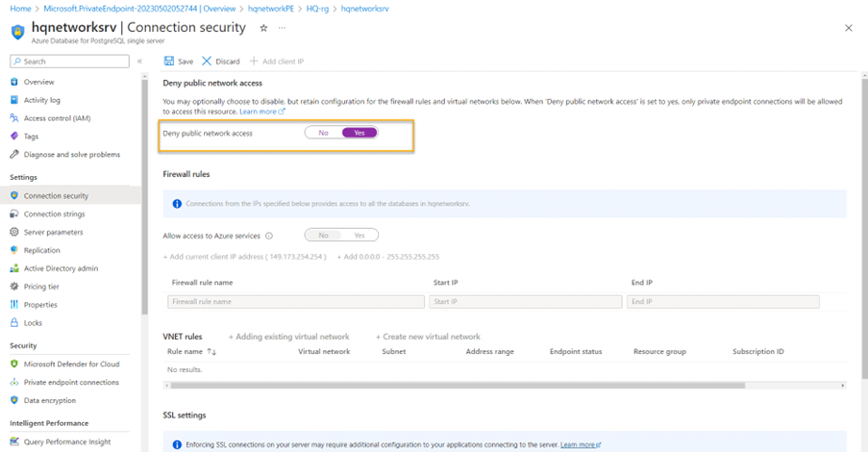Screen dimensions: 868x452
Task: Click Create new virtual network link
Action: pyautogui.click(x=428, y=338)
